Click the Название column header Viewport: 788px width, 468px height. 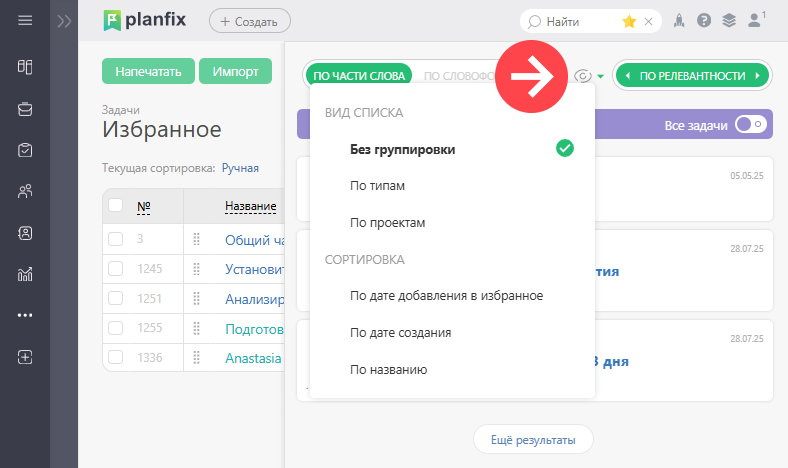click(x=250, y=206)
